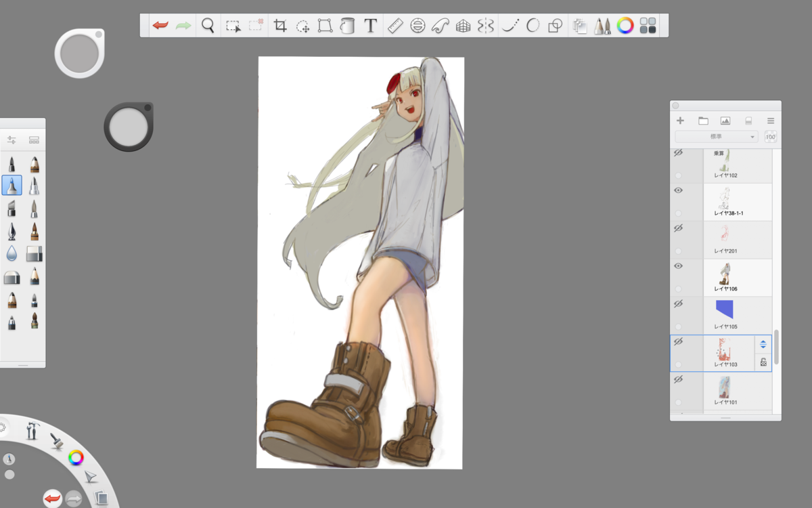Show the Copic Color Library grid icon
The height and width of the screenshot is (508, 812).
(x=648, y=26)
